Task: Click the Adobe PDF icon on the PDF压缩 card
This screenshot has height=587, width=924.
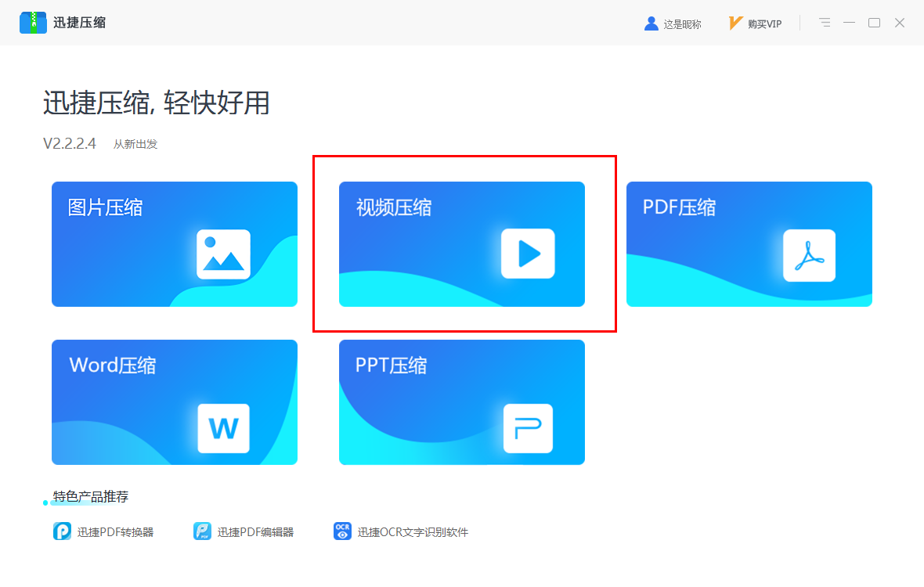Action: (x=809, y=254)
